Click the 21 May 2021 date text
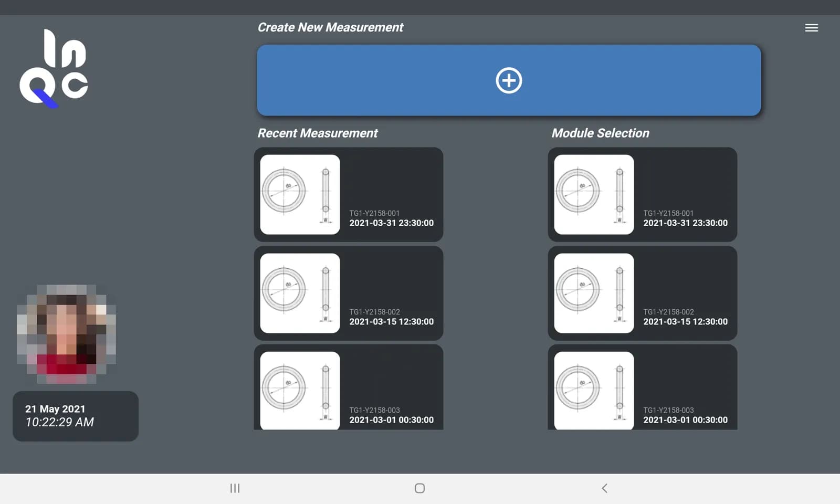The height and width of the screenshot is (504, 840). click(x=55, y=409)
